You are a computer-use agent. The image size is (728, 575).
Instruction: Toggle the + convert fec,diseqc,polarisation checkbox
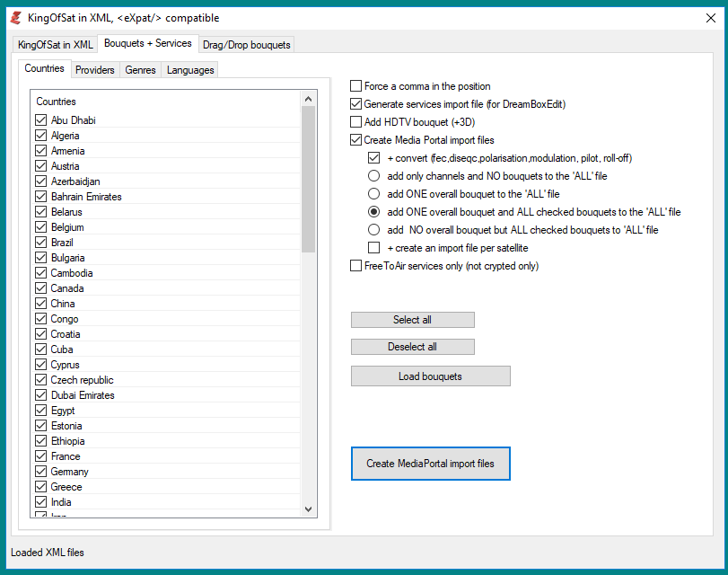[373, 158]
